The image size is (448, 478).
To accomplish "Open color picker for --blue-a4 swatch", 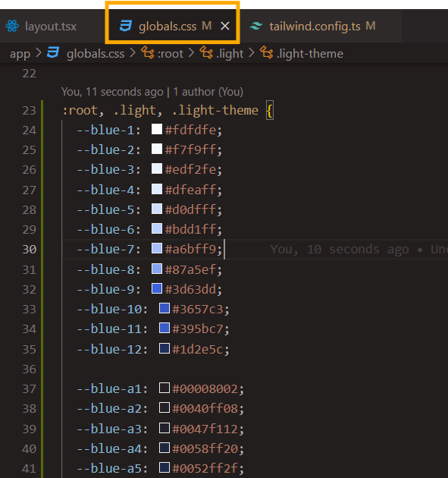I will click(164, 448).
